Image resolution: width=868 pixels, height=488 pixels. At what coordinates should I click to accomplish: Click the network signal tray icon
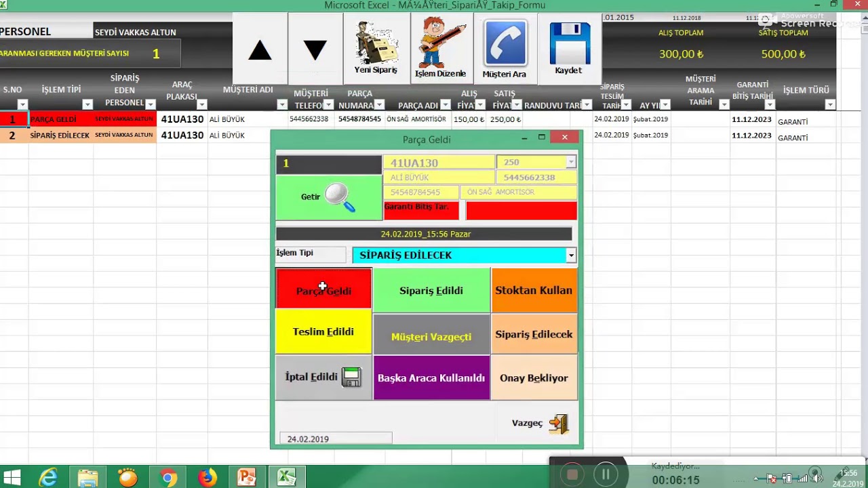click(802, 479)
